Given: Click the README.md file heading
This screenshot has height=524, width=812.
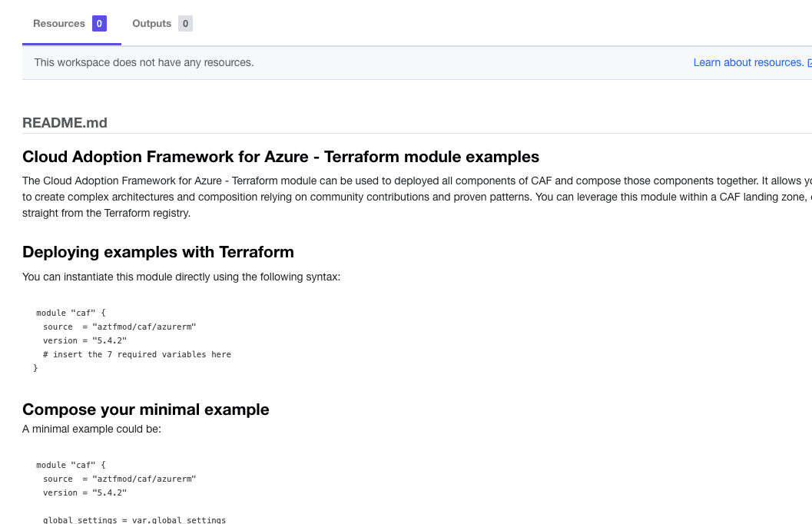Looking at the screenshot, I should point(65,123).
